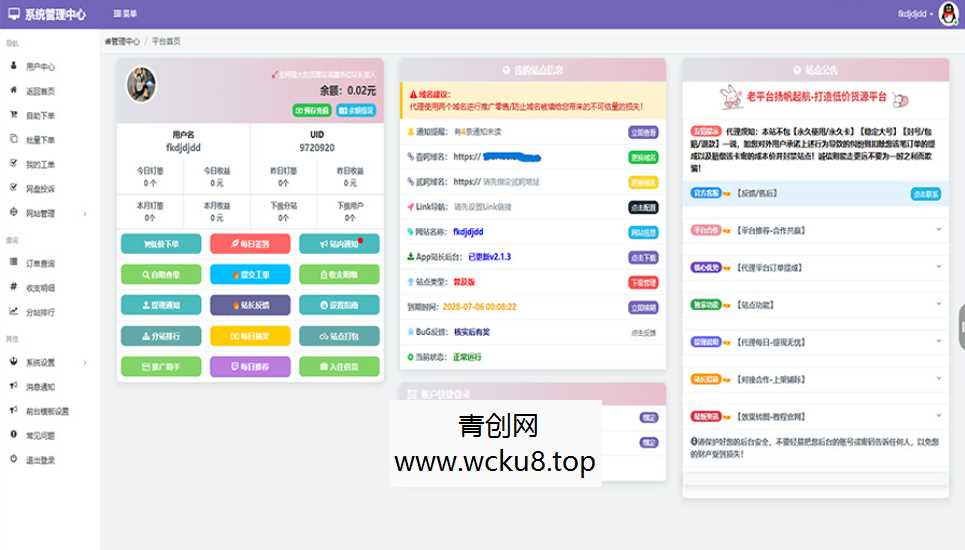The width and height of the screenshot is (965, 550).
Task: Expand the 系统设置 sidebar submenu
Action: click(x=84, y=362)
